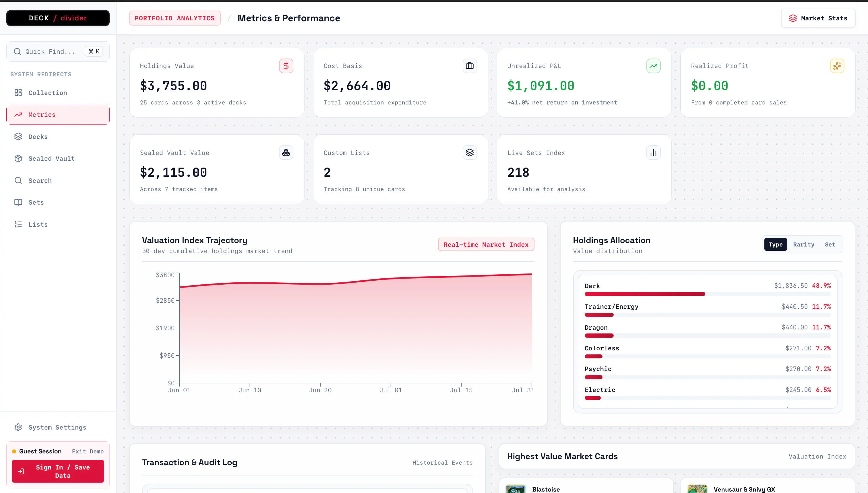
Task: Open the Decks section
Action: coord(58,137)
